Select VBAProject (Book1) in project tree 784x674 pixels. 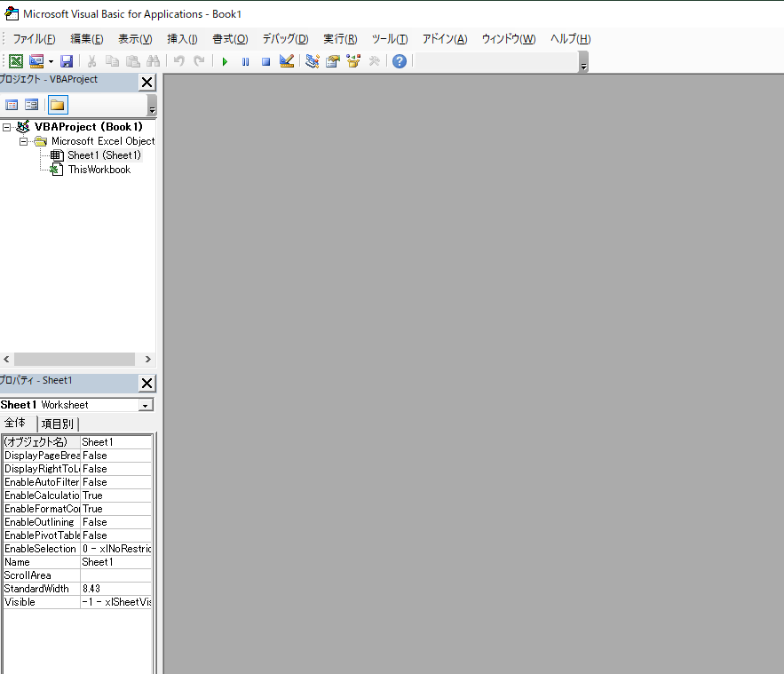[88, 127]
